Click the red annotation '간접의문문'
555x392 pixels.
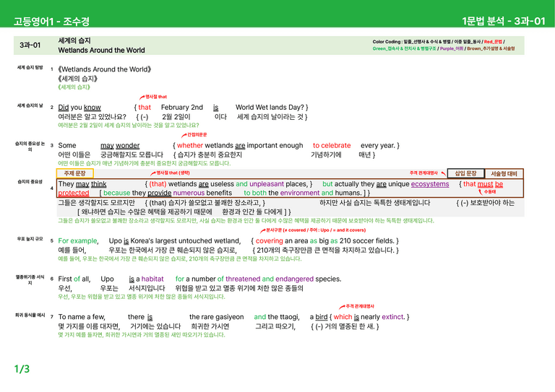coord(197,135)
